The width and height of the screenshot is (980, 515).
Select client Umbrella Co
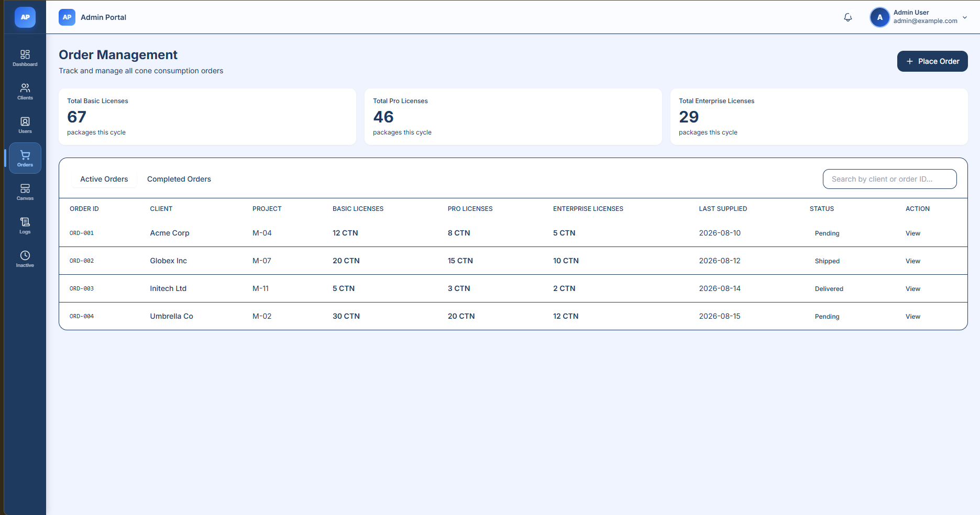point(172,316)
